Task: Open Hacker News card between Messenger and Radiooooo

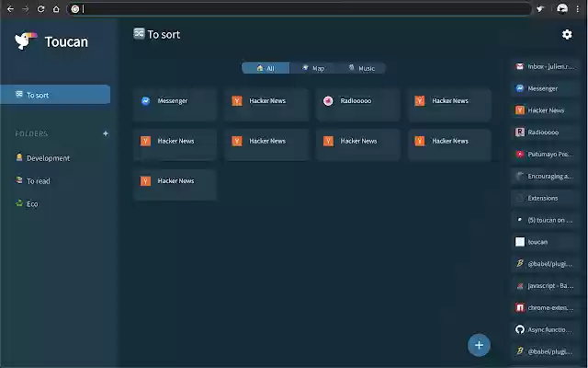Action: click(x=266, y=105)
